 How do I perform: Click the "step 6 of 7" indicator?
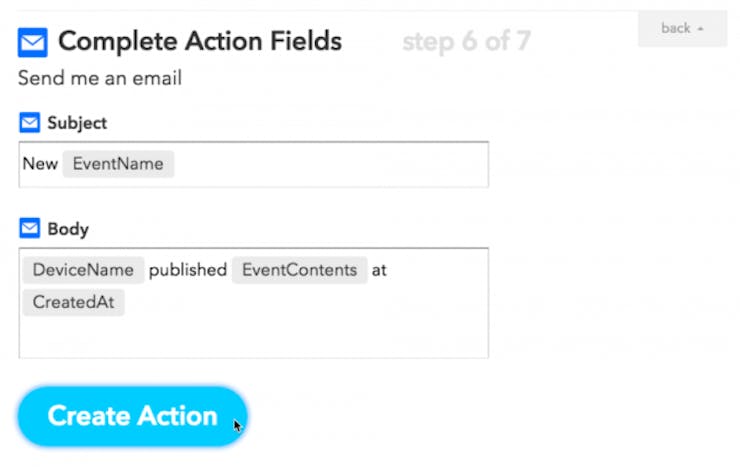[467, 41]
